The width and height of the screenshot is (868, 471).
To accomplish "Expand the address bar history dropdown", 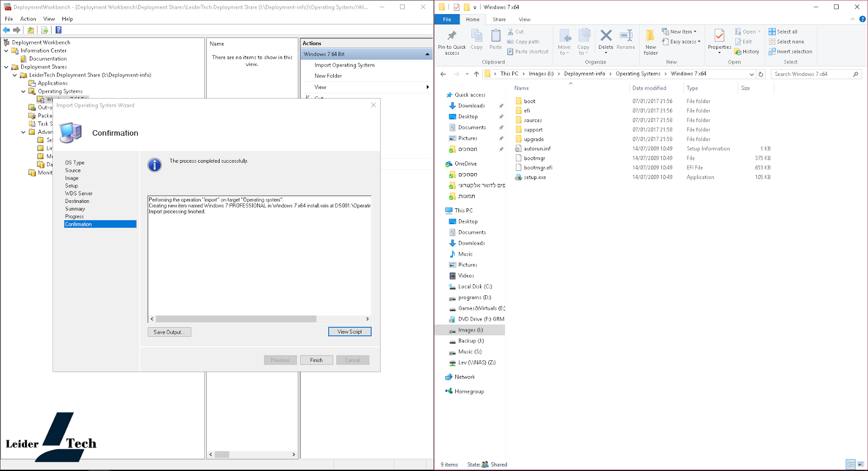I will click(x=751, y=74).
